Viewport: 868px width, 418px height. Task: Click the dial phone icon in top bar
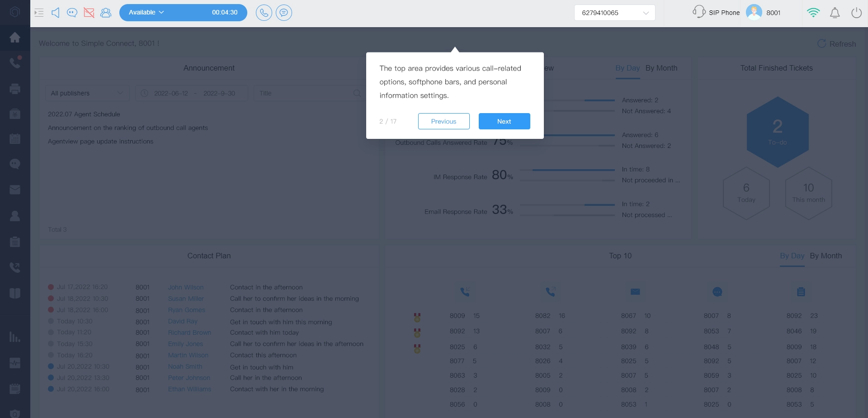point(264,13)
